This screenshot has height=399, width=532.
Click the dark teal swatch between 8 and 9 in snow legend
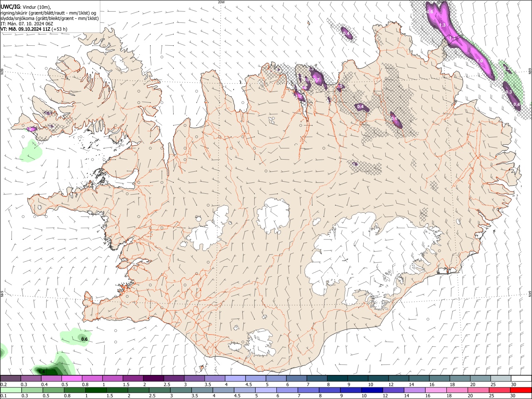coord(338,378)
